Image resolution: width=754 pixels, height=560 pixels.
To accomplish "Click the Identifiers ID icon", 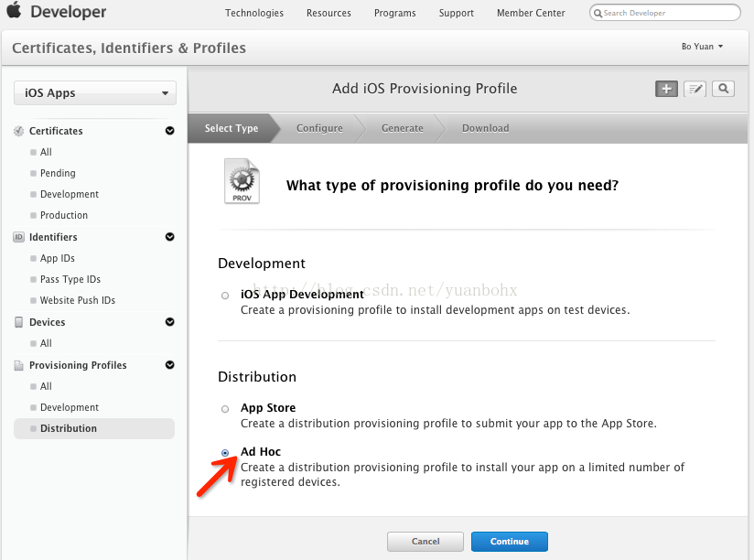I will (19, 237).
